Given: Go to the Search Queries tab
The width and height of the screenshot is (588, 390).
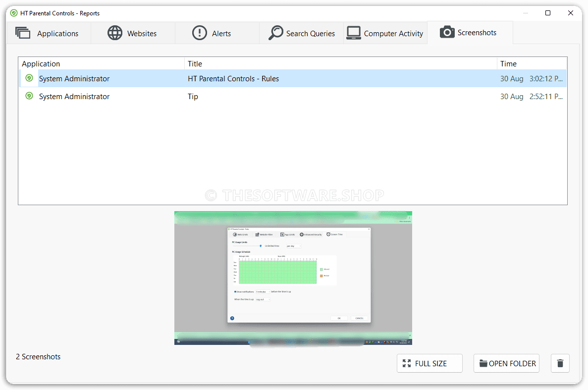Looking at the screenshot, I should pos(302,33).
